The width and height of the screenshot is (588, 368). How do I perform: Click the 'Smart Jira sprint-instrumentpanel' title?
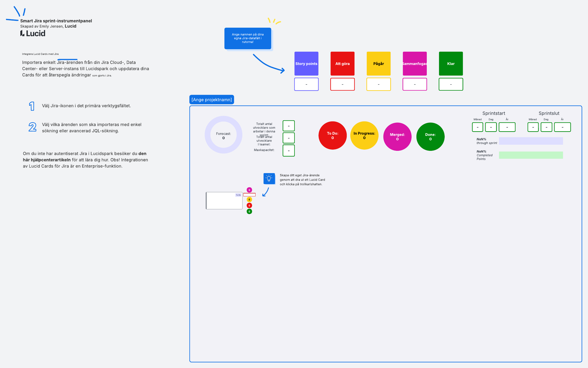point(56,21)
